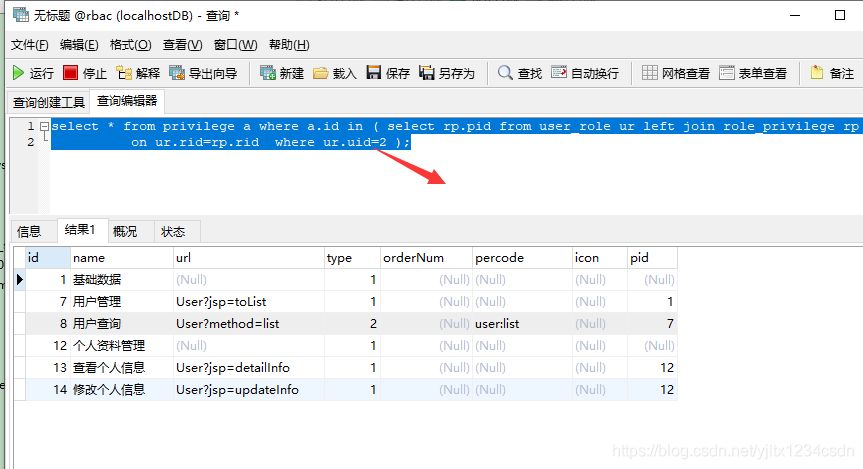Sort by the name column header
The height and width of the screenshot is (469, 863).
tap(122, 258)
